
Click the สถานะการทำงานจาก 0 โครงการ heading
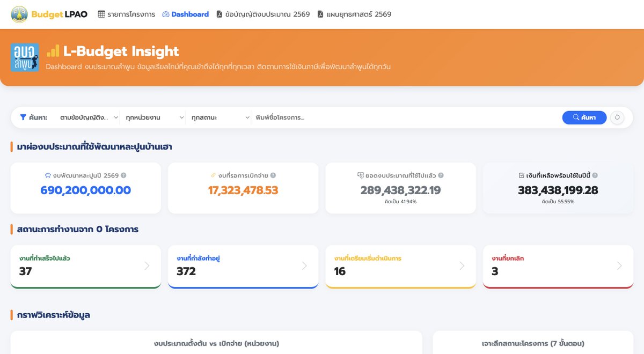[78, 229]
